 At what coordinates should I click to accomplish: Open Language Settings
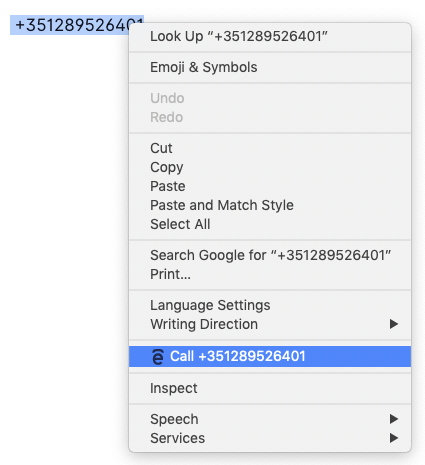point(270,305)
